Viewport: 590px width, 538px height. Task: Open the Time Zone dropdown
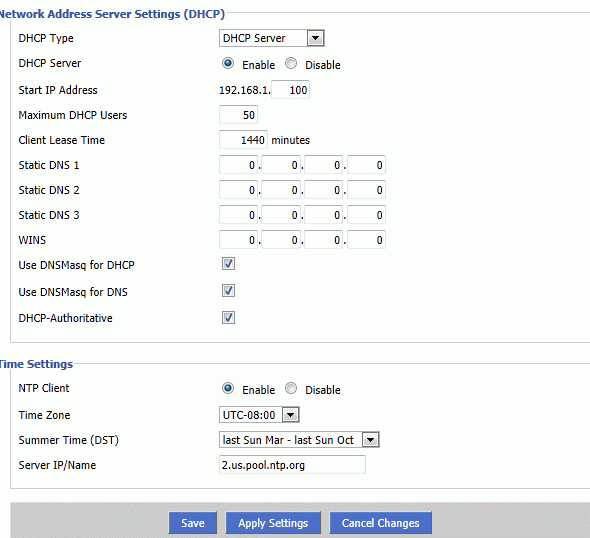[259, 415]
